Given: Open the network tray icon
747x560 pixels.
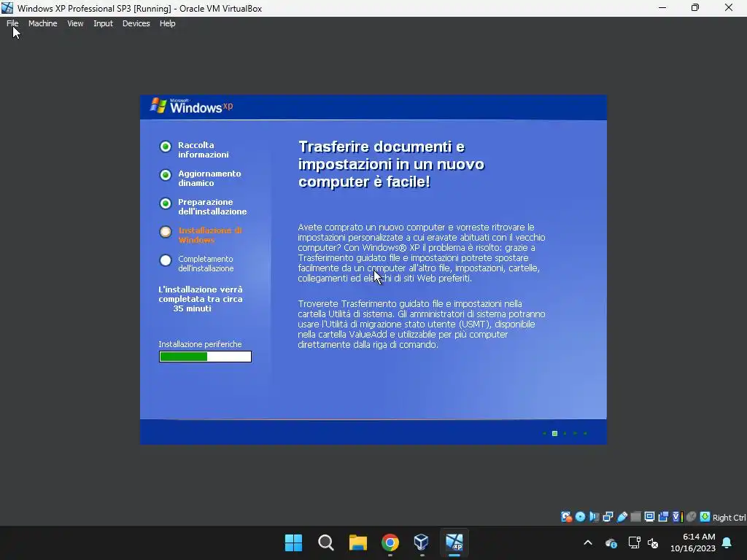Looking at the screenshot, I should click(634, 542).
